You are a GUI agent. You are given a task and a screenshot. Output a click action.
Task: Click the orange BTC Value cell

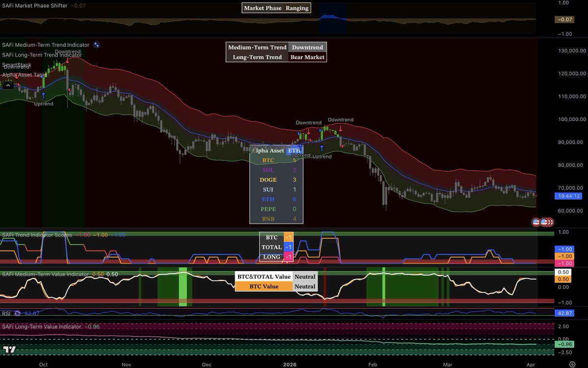coord(264,286)
